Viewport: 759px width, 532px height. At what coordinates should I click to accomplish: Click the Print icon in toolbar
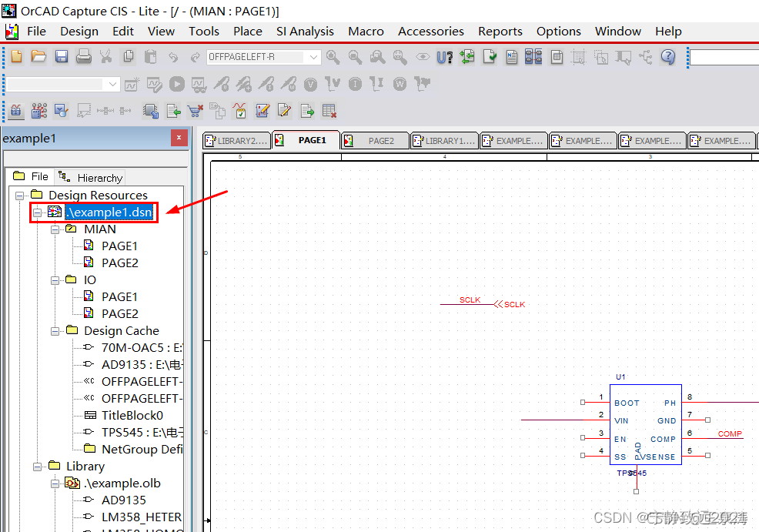point(83,57)
